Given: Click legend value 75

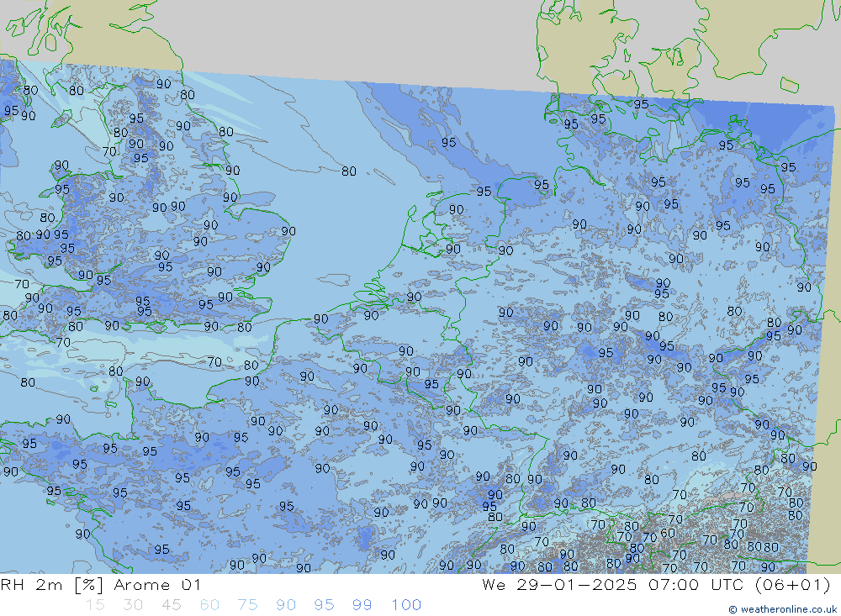Looking at the screenshot, I should tap(247, 605).
